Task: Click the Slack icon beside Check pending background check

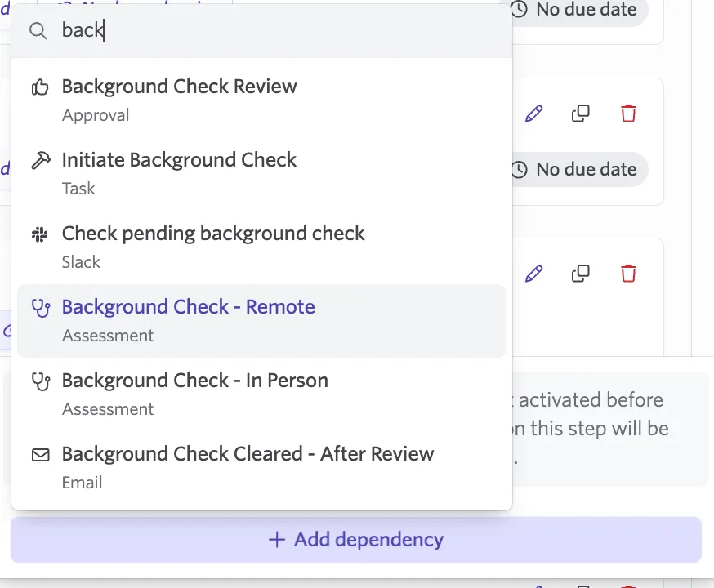Action: pyautogui.click(x=39, y=234)
